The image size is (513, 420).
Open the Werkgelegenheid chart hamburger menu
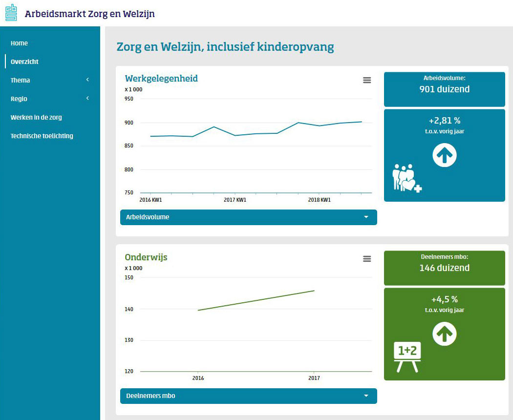pyautogui.click(x=367, y=81)
